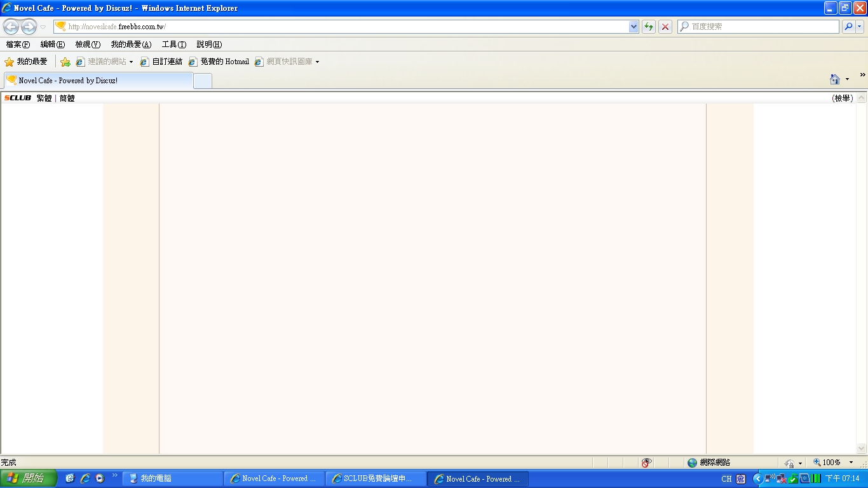This screenshot has width=868, height=488.
Task: Click Internet Explorer quick launch icon
Action: 85,478
